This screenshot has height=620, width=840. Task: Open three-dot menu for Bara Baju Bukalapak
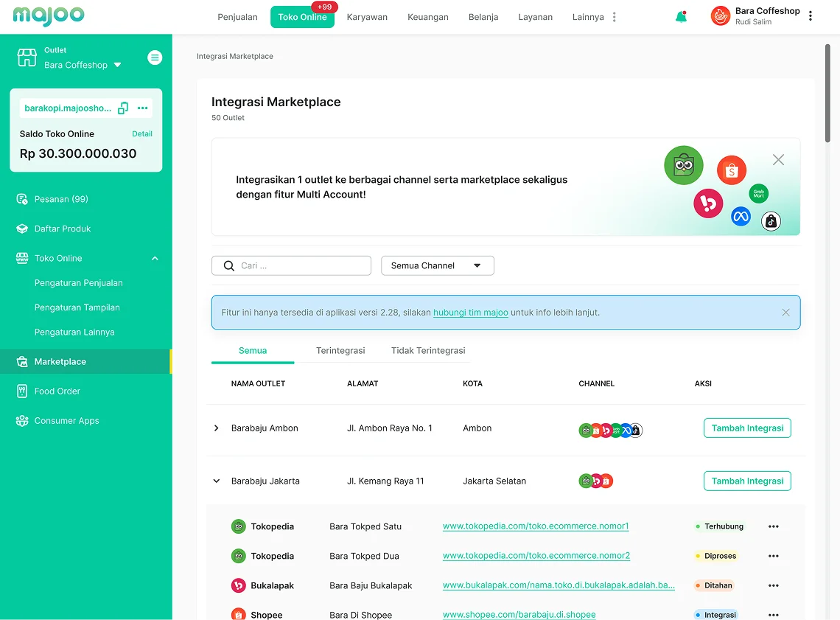(x=773, y=585)
